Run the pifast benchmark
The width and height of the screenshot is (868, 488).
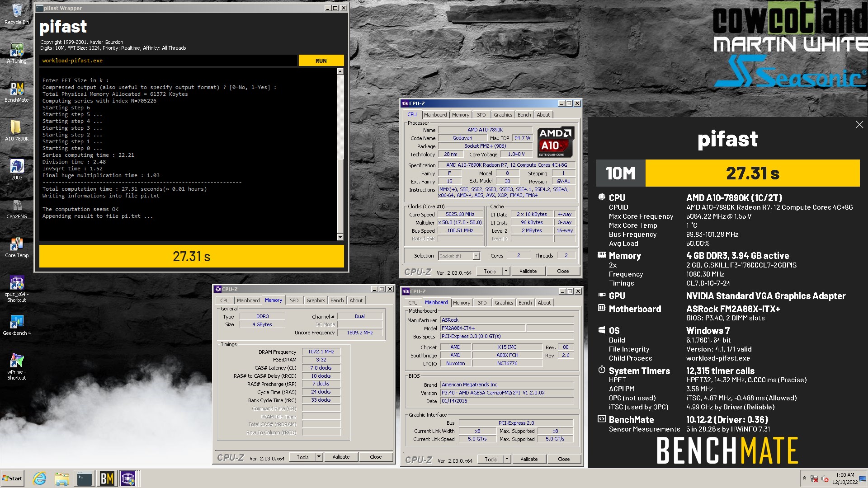click(321, 61)
